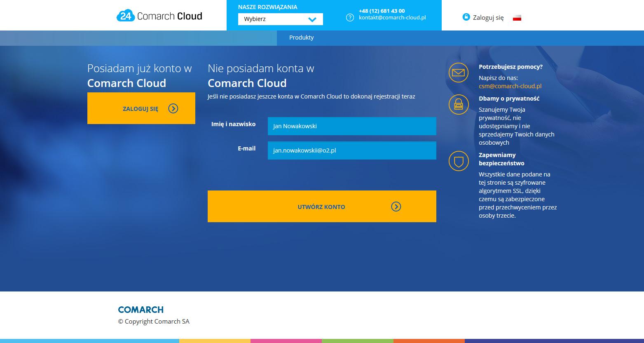Click the phone number +48 (12) 681 43 00
The height and width of the screenshot is (343, 644).
point(382,11)
